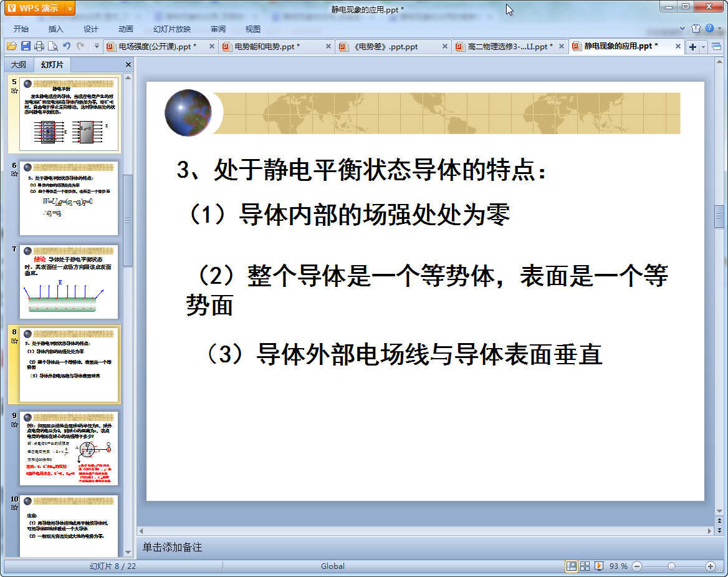
Task: Expand the WPS 演示 application menu arrow
Action: coord(70,8)
